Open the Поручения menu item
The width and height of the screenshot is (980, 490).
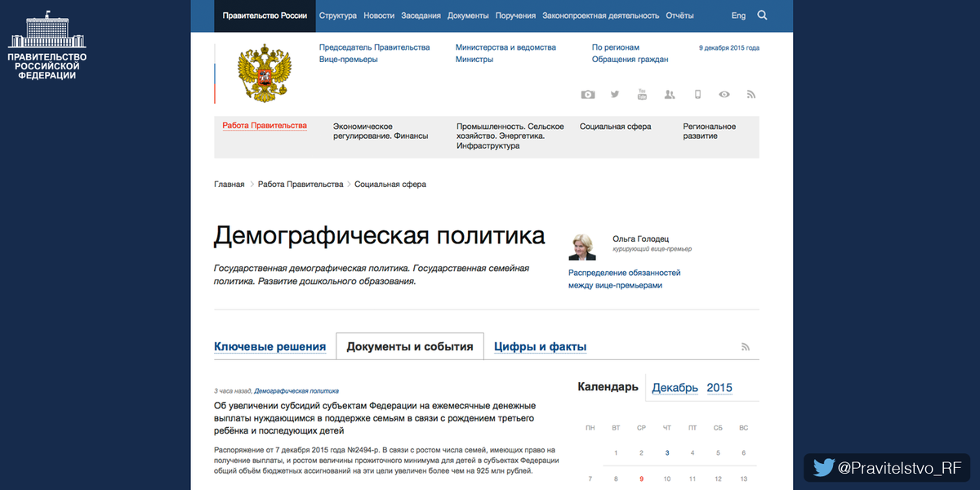click(x=515, y=16)
